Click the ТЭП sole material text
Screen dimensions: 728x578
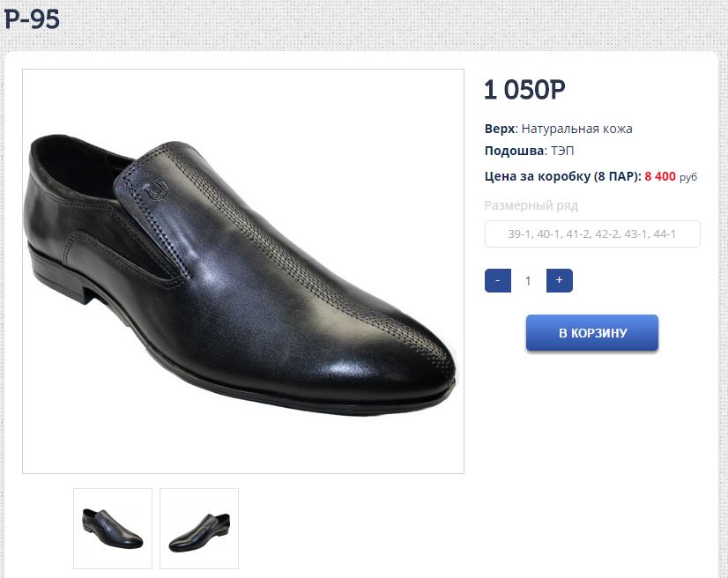click(x=563, y=151)
